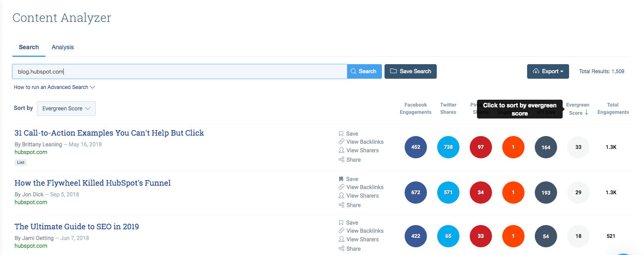Select the Search tab
644x255 pixels.
coord(29,47)
